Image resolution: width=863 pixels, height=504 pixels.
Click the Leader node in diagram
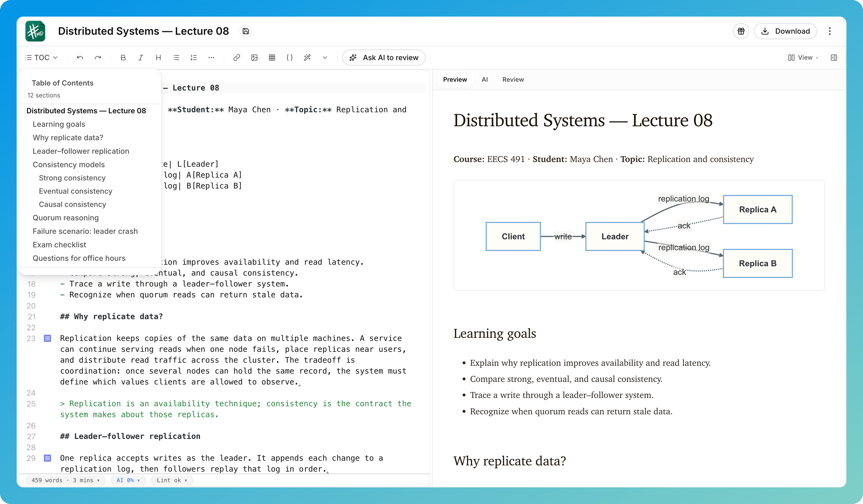615,236
